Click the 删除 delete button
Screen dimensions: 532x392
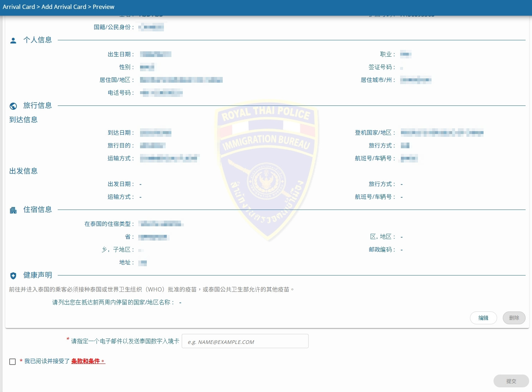click(514, 318)
